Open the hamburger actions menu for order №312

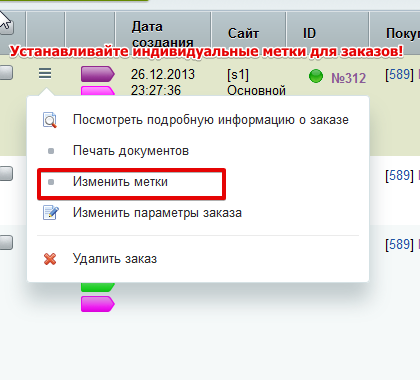point(45,73)
